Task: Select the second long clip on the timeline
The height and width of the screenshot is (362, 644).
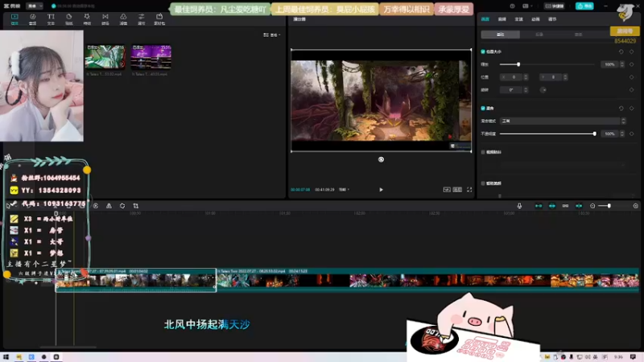Action: coord(427,279)
